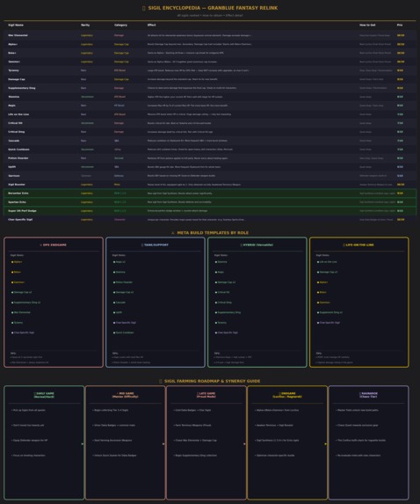Click the Rarity column header
This screenshot has height=504, width=420.
85,26
